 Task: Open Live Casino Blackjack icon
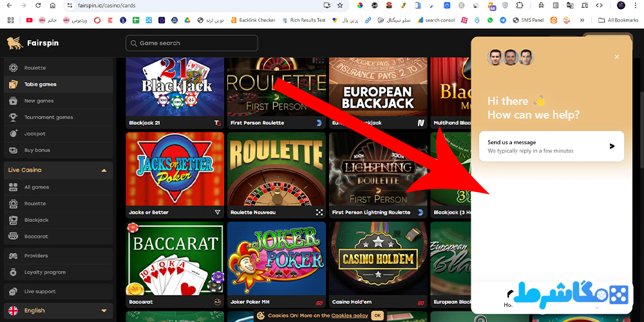coord(13,220)
